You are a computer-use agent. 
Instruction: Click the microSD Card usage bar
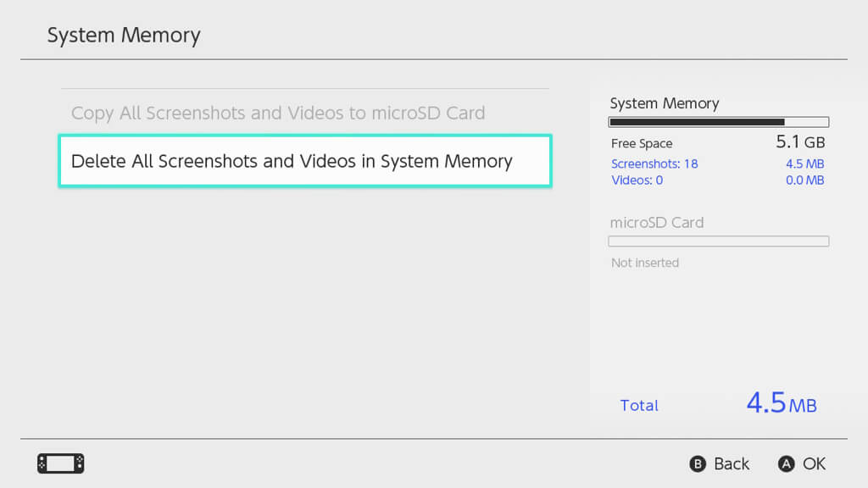click(x=718, y=241)
